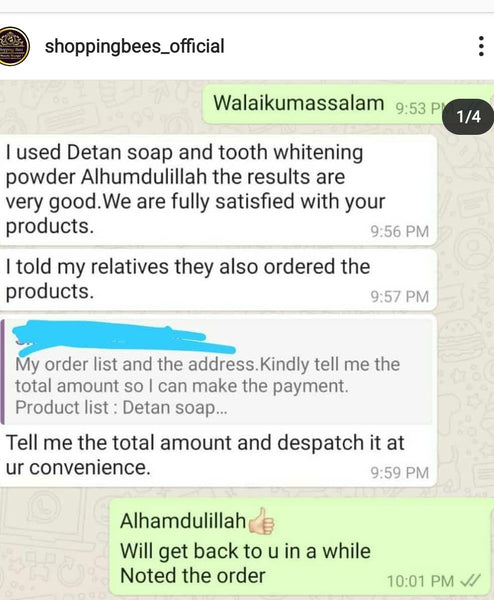
Task: Tap the double-check read receipt icon
Action: [470, 581]
